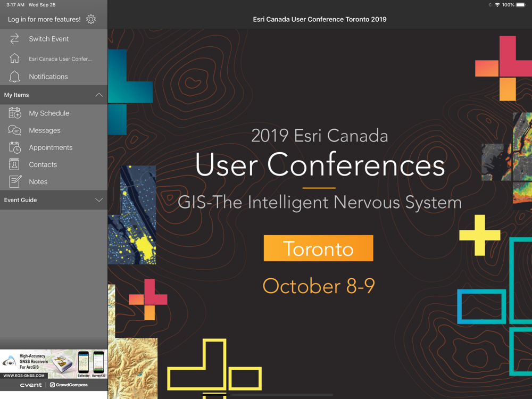Click the Event Guide section header text
This screenshot has width=532, height=399.
click(x=20, y=200)
